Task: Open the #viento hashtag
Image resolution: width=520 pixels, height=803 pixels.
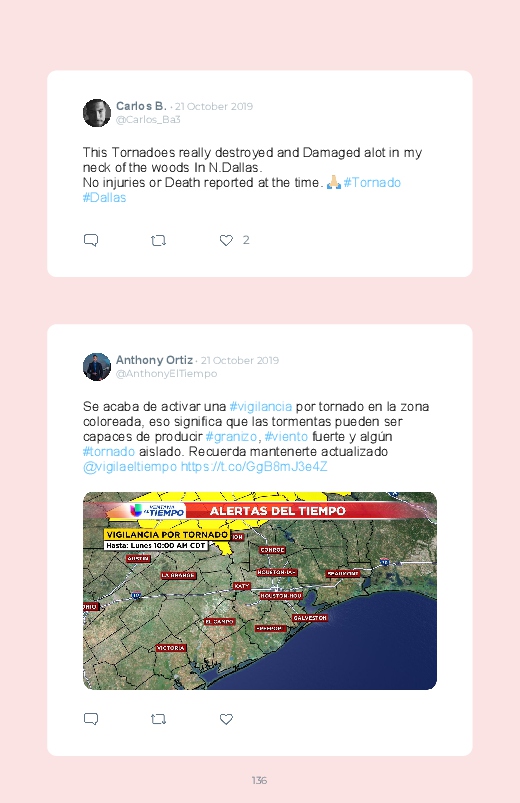Action: [x=286, y=437]
